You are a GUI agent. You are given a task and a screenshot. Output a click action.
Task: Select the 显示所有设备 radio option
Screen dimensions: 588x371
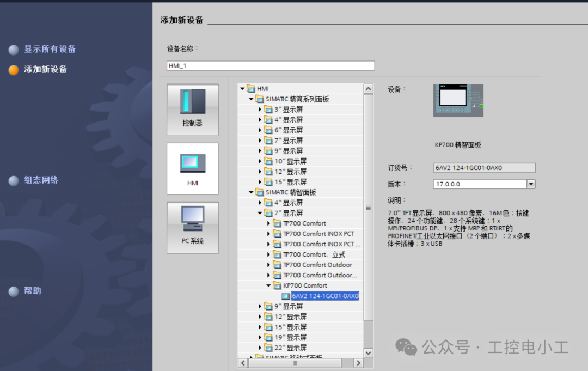coord(14,50)
